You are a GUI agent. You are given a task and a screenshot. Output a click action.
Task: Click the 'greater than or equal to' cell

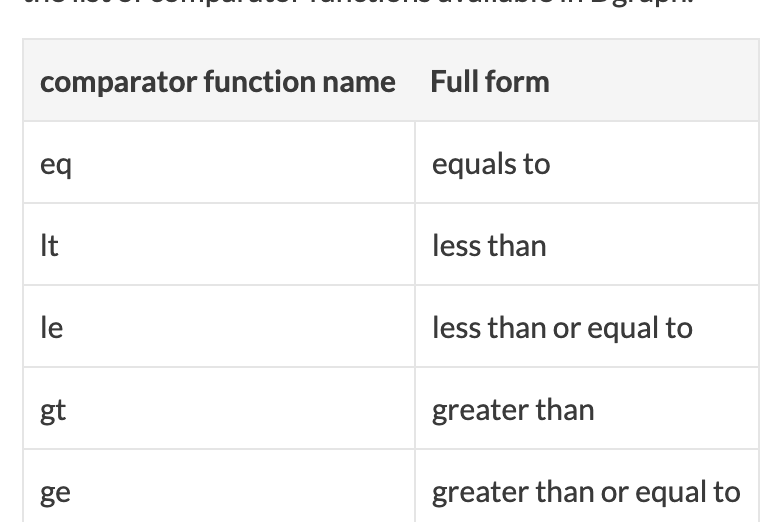pyautogui.click(x=586, y=492)
